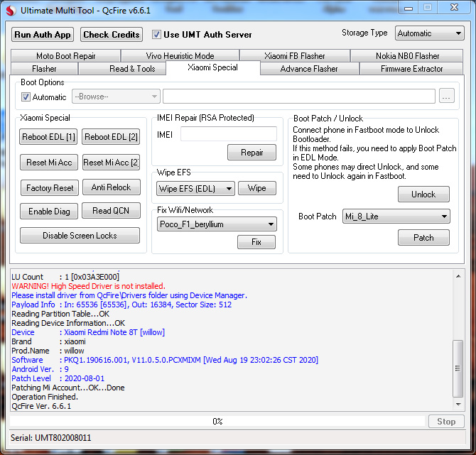Open the Advance Flasher tab
Screen dimensions: 476x455
[x=309, y=69]
